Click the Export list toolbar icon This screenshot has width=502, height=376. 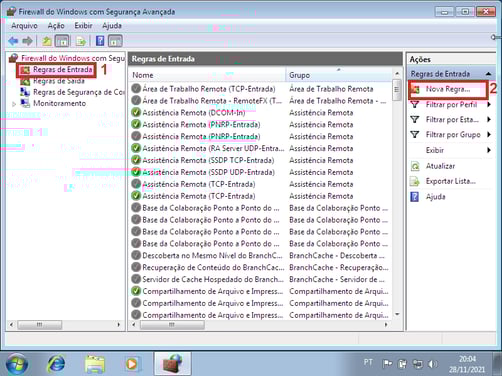point(81,41)
